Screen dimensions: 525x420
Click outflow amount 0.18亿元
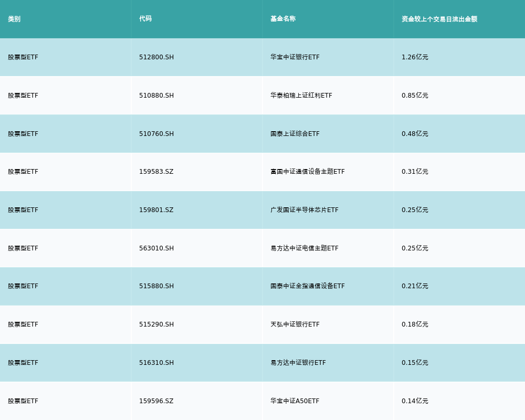tap(415, 324)
